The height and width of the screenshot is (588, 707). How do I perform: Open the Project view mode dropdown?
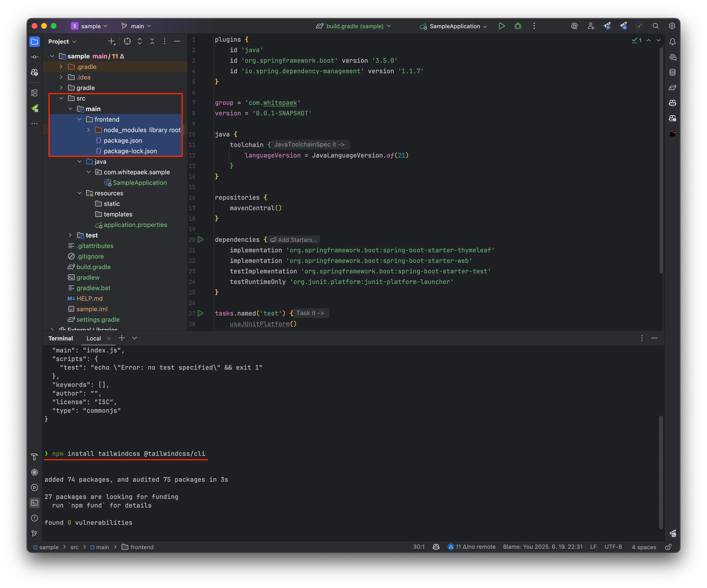(x=62, y=41)
